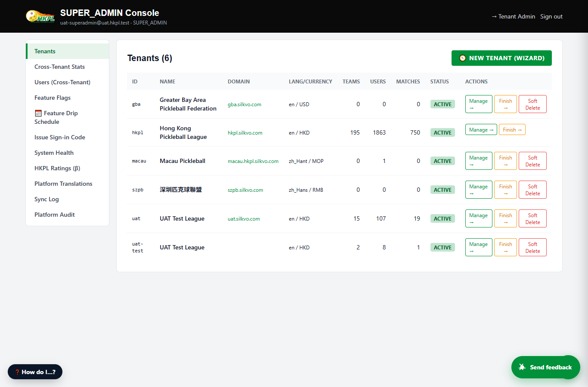The height and width of the screenshot is (387, 588).
Task: Click the calendar icon beside Feature Drip Schedule
Action: [x=38, y=114]
